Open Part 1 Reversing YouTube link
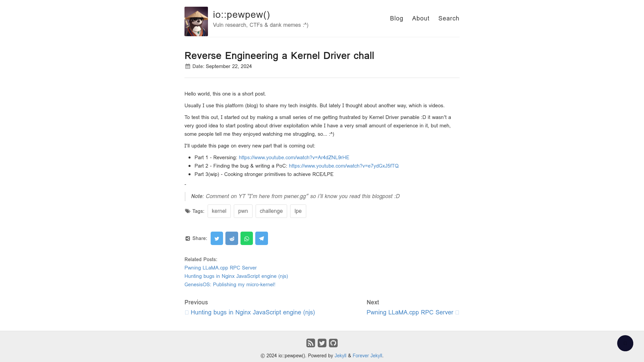This screenshot has width=644, height=362. click(294, 157)
